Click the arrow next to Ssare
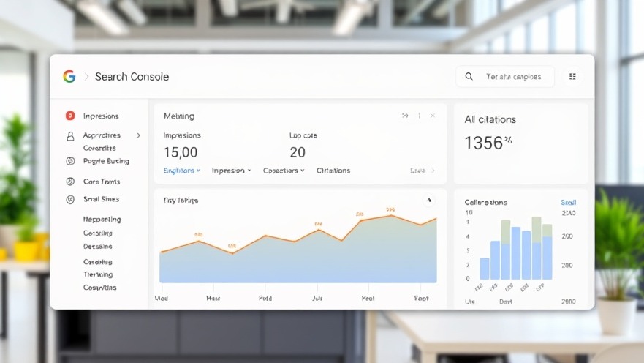The image size is (644, 363). [433, 171]
